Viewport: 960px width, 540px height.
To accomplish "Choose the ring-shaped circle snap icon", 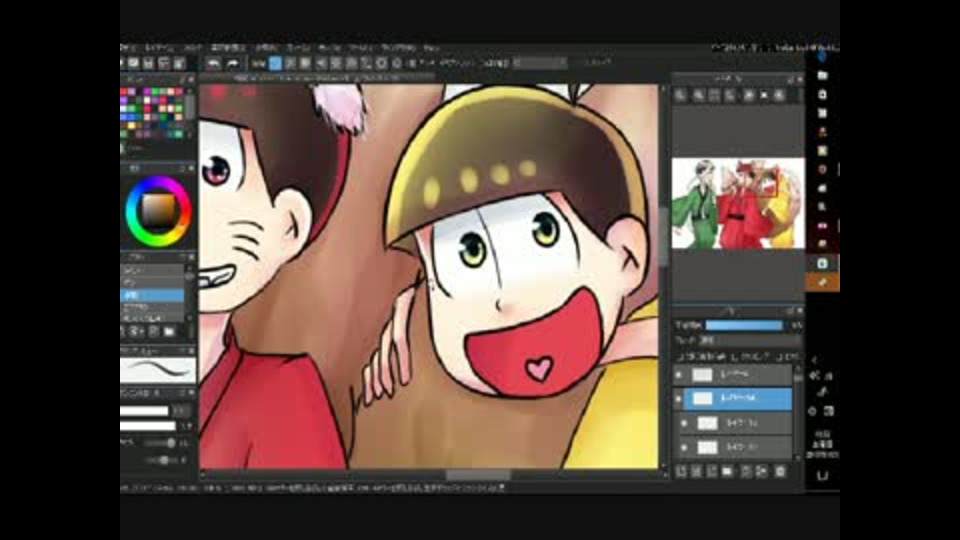I will 381,63.
